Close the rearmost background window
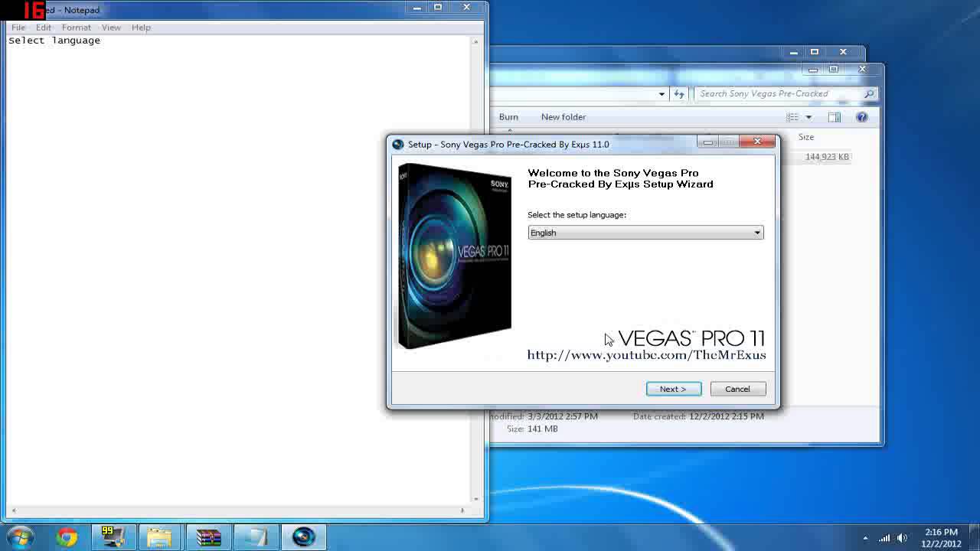Screen dimensions: 980x551 tap(843, 52)
